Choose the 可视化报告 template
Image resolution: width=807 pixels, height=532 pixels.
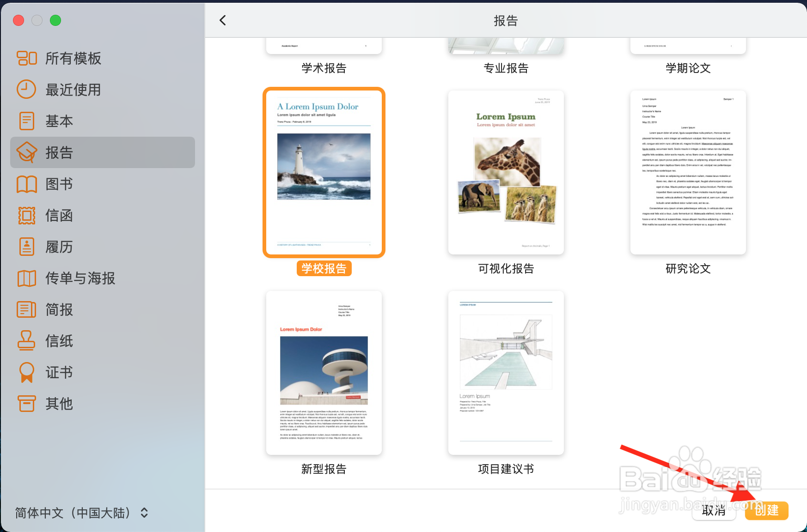tap(505, 172)
